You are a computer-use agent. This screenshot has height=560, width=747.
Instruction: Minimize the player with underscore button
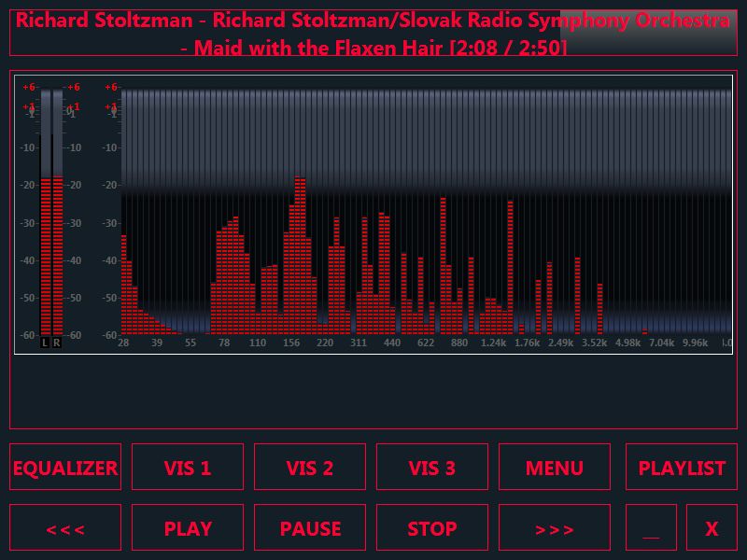click(x=651, y=528)
